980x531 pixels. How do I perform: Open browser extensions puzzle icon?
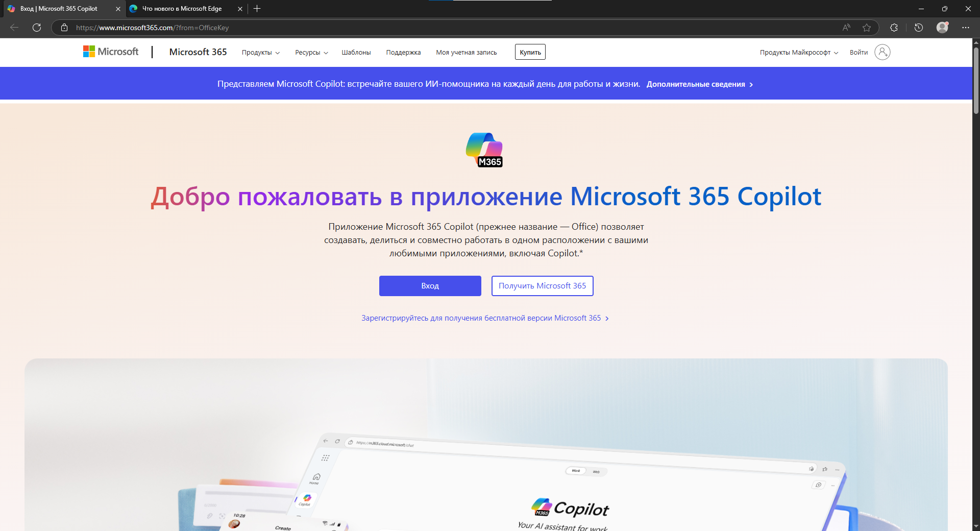point(894,28)
